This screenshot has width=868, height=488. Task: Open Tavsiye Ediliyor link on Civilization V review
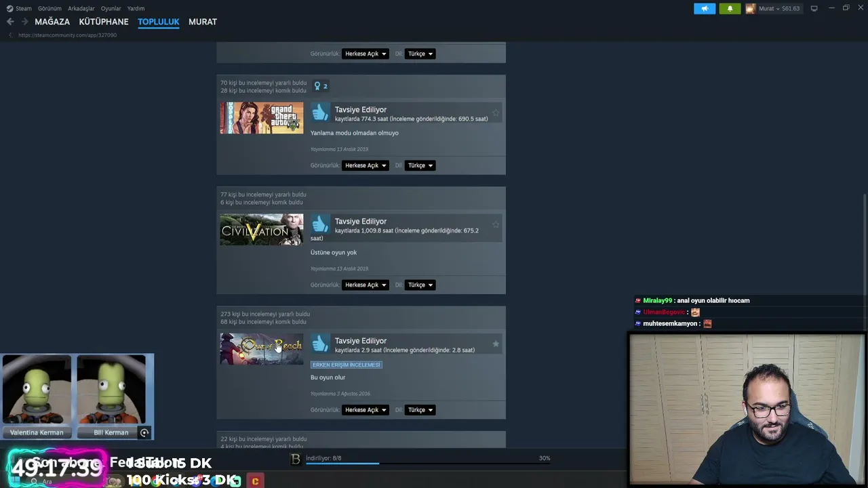pos(361,222)
